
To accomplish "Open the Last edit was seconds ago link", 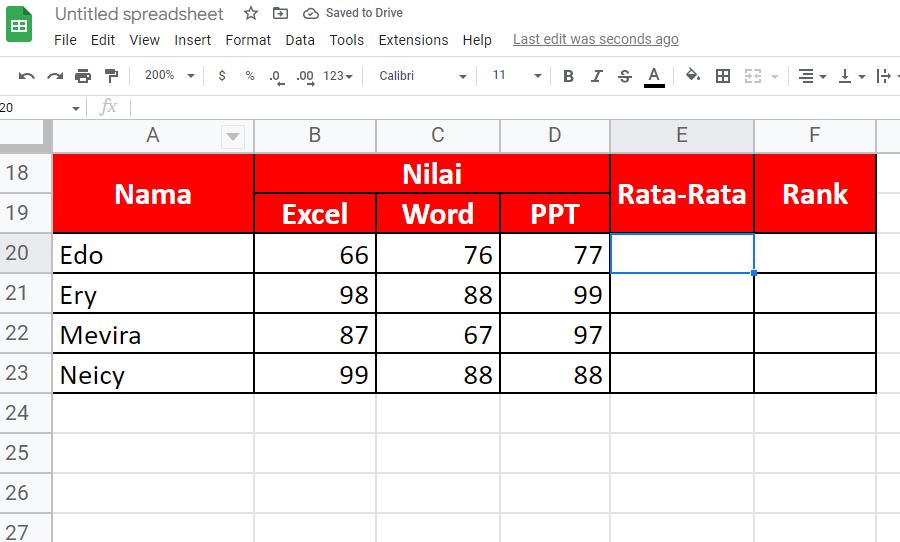I will coord(595,40).
